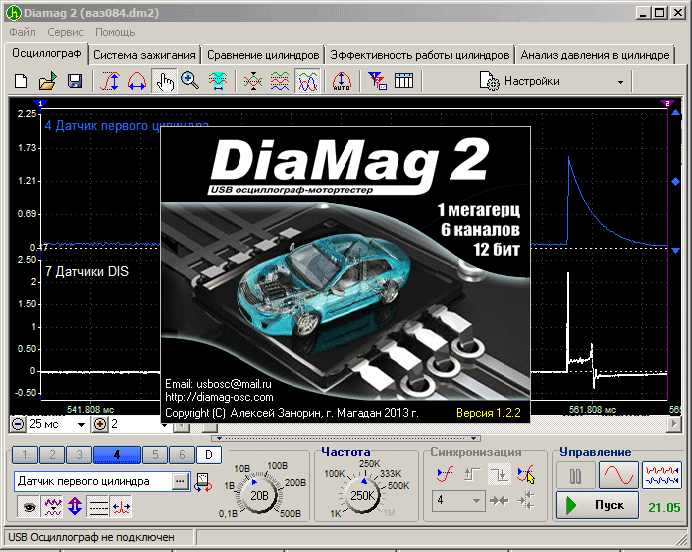
Task: Click the AUTO scaling icon
Action: (342, 81)
